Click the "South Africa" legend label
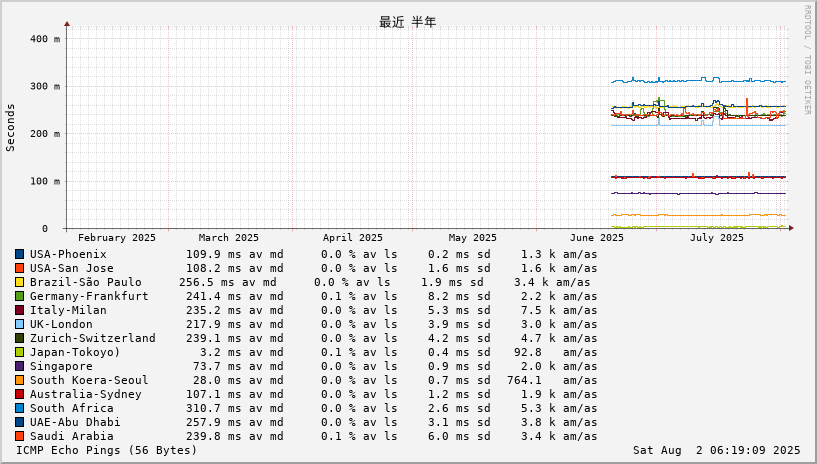Viewport: 817px width, 464px height. (71, 409)
